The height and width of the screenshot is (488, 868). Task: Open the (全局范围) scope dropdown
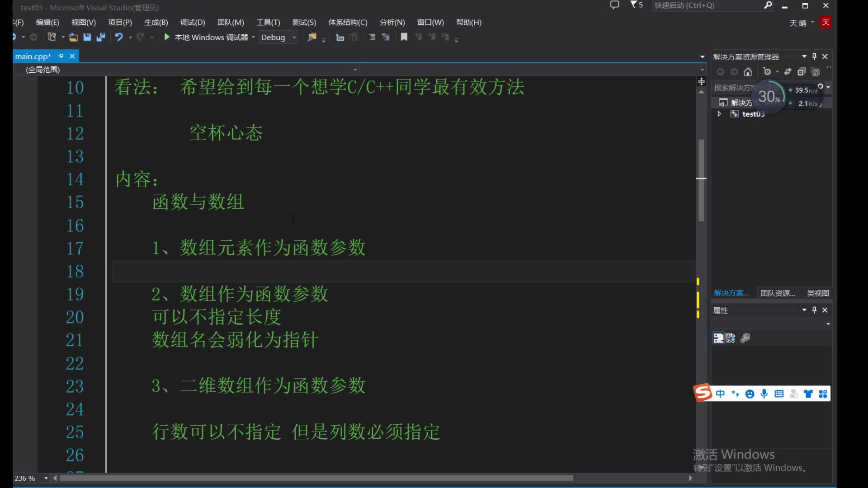[355, 70]
